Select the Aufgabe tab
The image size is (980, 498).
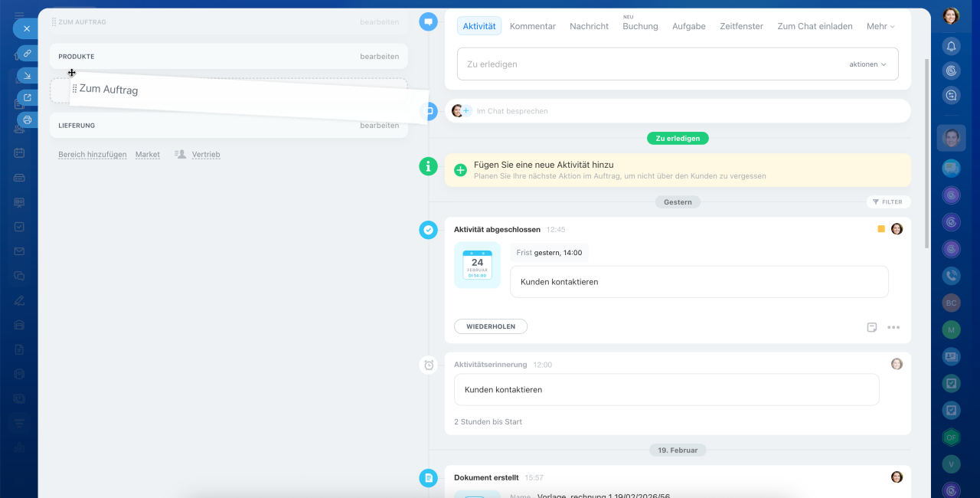(x=689, y=26)
